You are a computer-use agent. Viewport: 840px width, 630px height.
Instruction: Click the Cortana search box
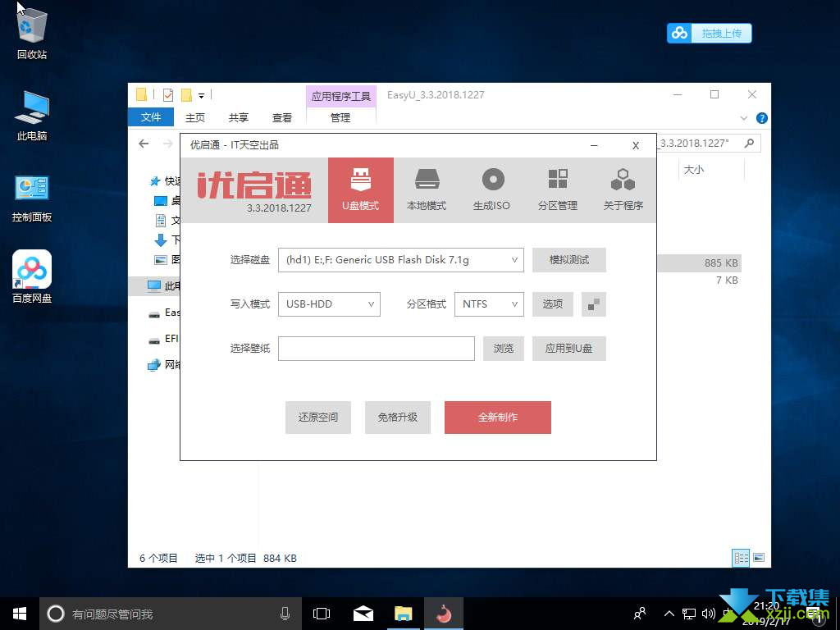(171, 614)
